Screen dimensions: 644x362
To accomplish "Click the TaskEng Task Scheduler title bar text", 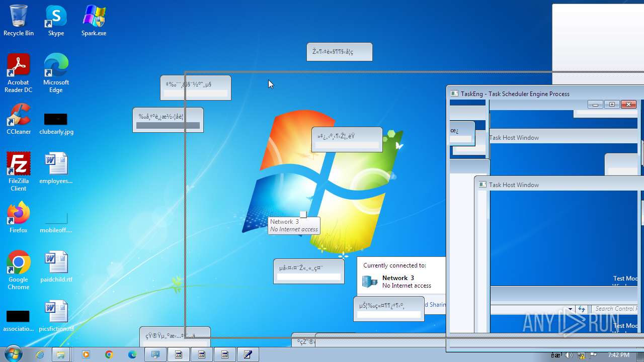I will pos(515,94).
